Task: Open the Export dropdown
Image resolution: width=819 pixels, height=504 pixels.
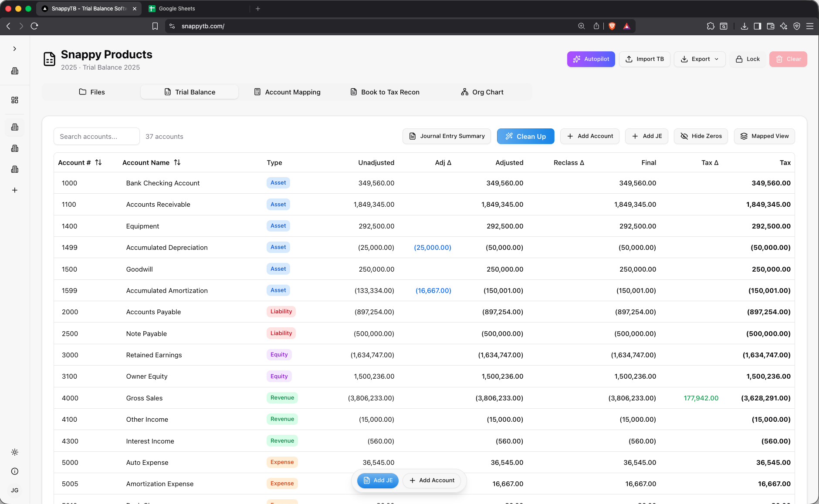Action: tap(700, 59)
